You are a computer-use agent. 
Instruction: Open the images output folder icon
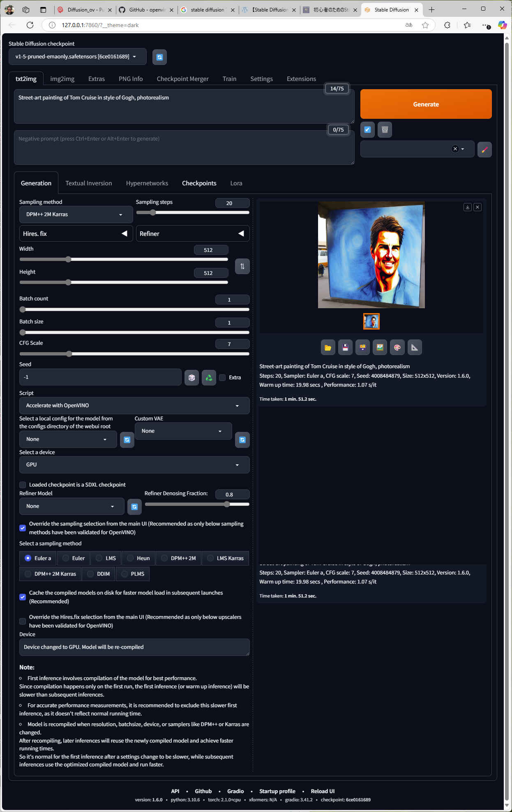click(x=327, y=348)
